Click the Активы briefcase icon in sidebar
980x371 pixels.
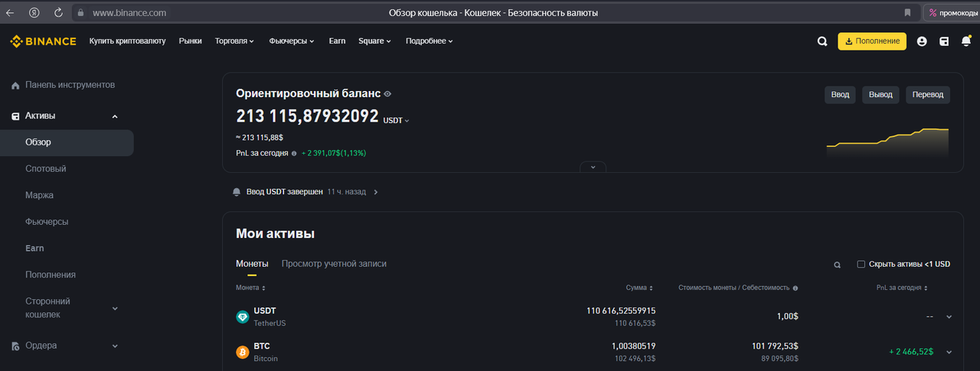point(15,116)
